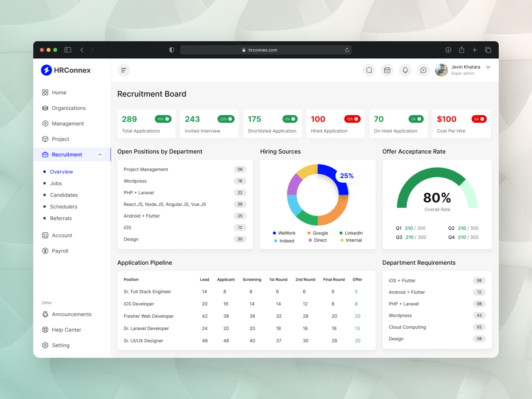
Task: Open notifications via the bell icon
Action: pos(405,70)
